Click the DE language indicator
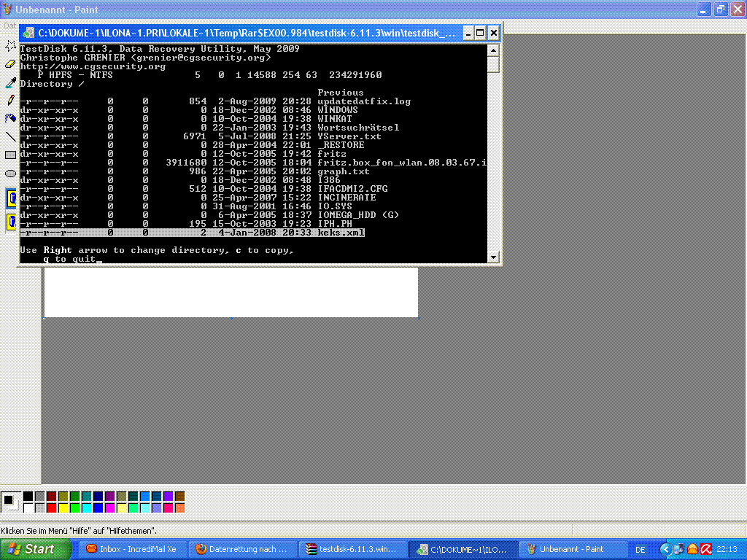 point(640,550)
